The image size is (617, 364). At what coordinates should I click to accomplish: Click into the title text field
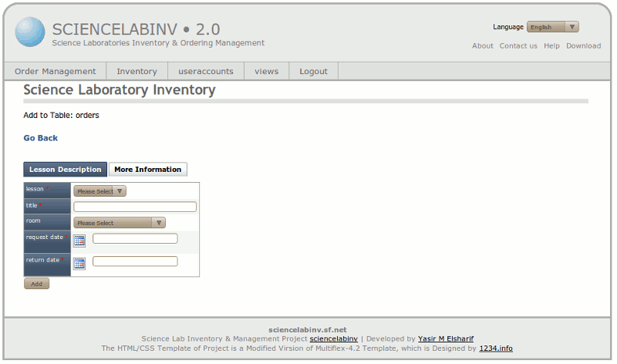135,207
